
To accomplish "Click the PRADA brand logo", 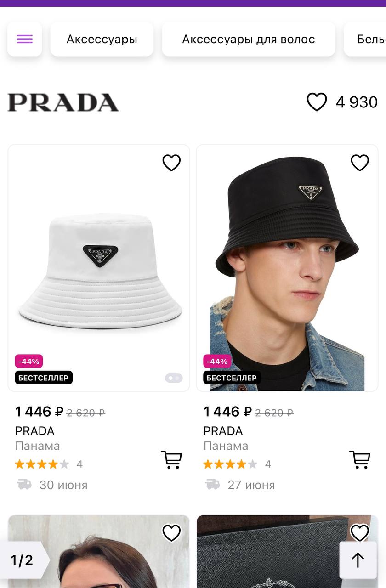I will coord(63,102).
